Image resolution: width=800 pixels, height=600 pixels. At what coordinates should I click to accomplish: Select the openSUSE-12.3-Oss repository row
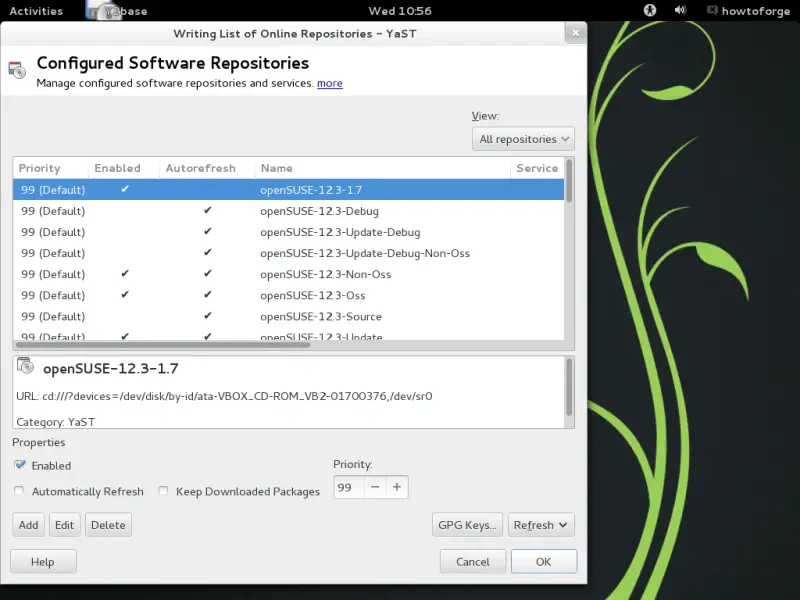click(x=289, y=295)
